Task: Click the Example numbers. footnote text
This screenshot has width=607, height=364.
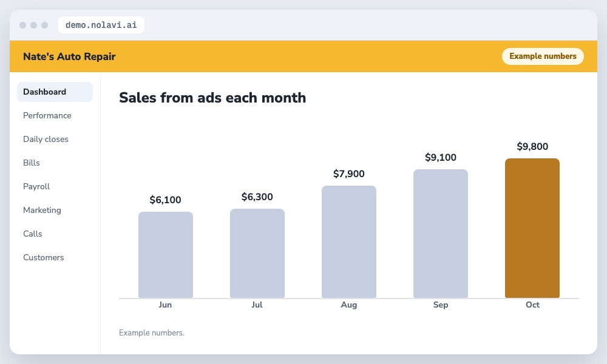Action: tap(152, 332)
